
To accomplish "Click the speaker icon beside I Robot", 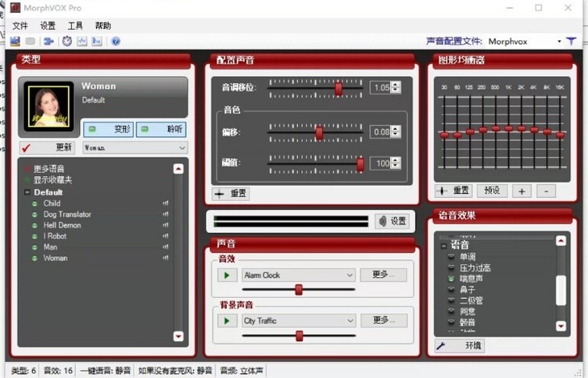I will pos(166,236).
